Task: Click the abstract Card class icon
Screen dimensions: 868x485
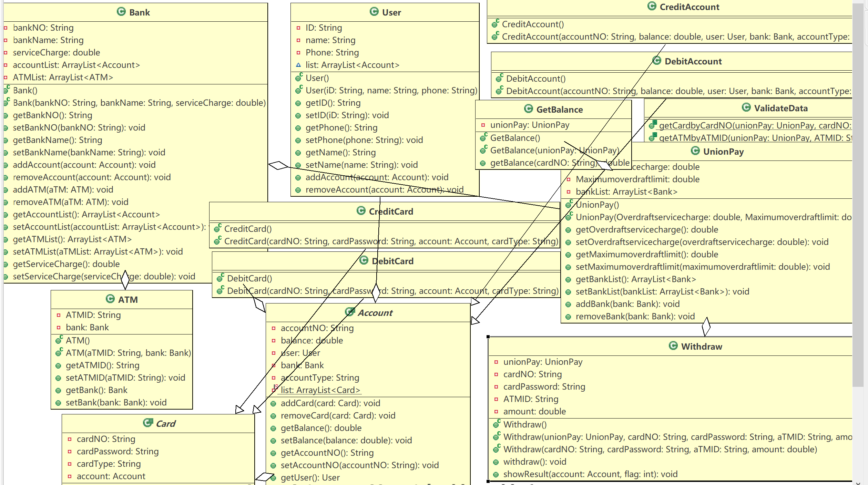Action: [148, 423]
